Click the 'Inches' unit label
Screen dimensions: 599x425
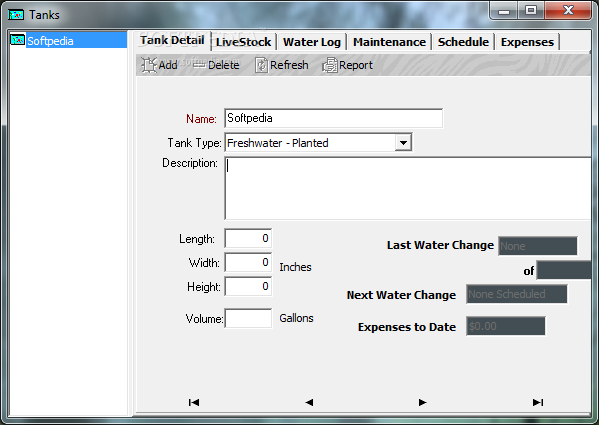pyautogui.click(x=295, y=267)
